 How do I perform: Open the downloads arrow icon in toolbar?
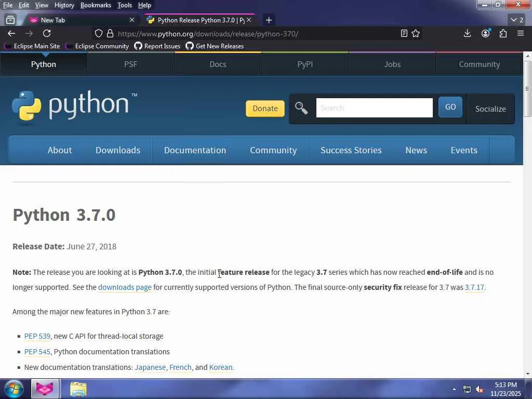point(467,33)
